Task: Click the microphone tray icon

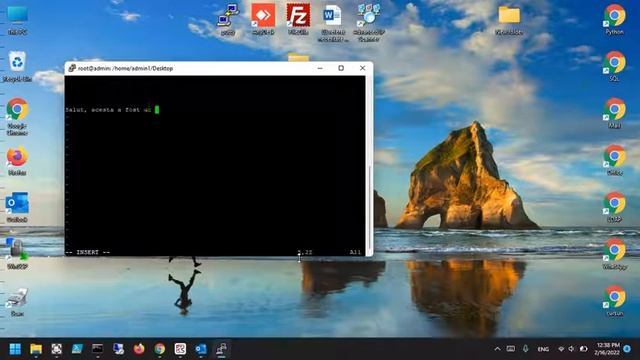Action: tap(525, 349)
